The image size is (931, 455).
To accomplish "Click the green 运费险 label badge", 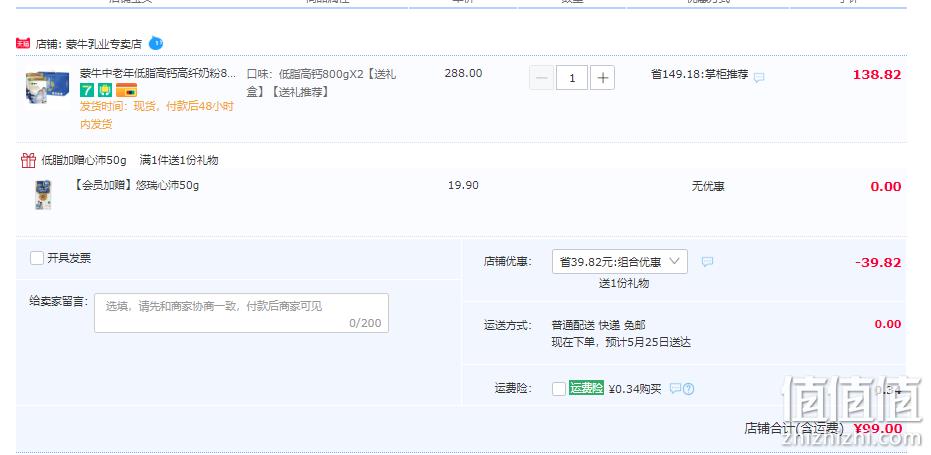I will [586, 388].
